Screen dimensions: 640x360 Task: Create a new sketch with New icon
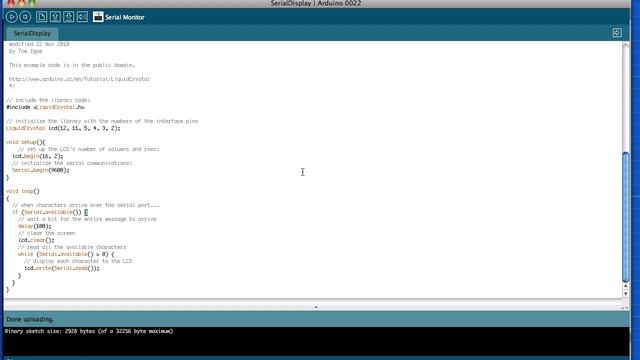[x=41, y=17]
